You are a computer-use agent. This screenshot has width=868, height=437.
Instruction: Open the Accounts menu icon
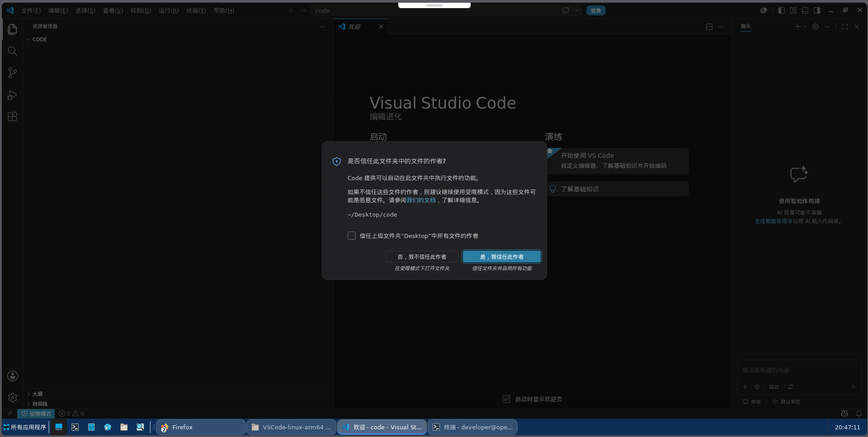tap(13, 376)
